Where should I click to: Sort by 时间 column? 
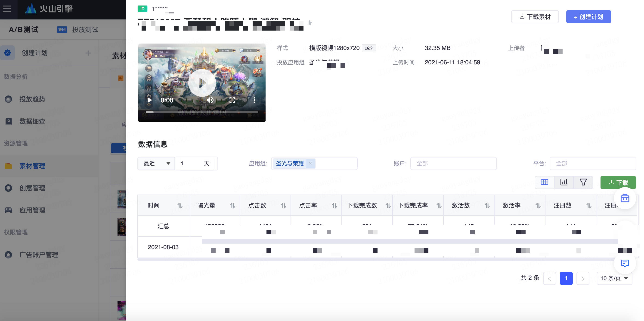[x=180, y=206]
